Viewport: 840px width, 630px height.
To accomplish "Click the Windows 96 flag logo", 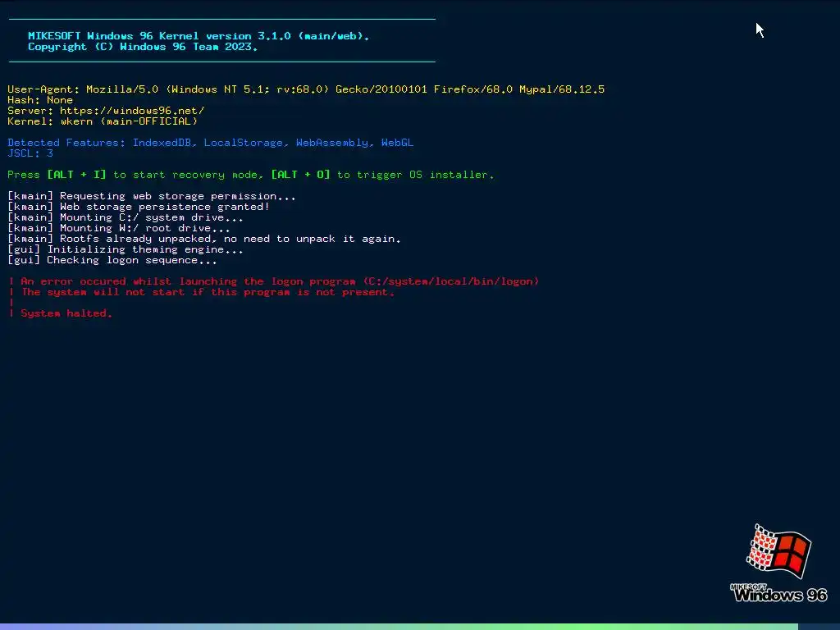I will coord(778,551).
